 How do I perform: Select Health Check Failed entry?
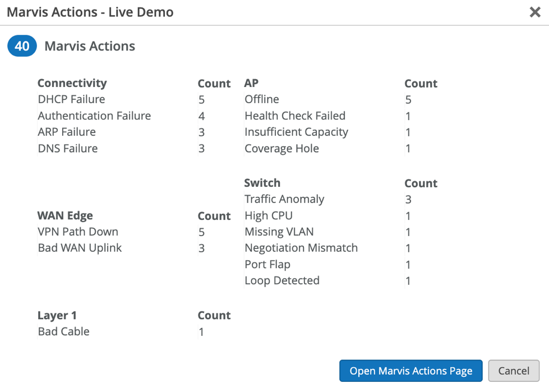[x=295, y=116]
